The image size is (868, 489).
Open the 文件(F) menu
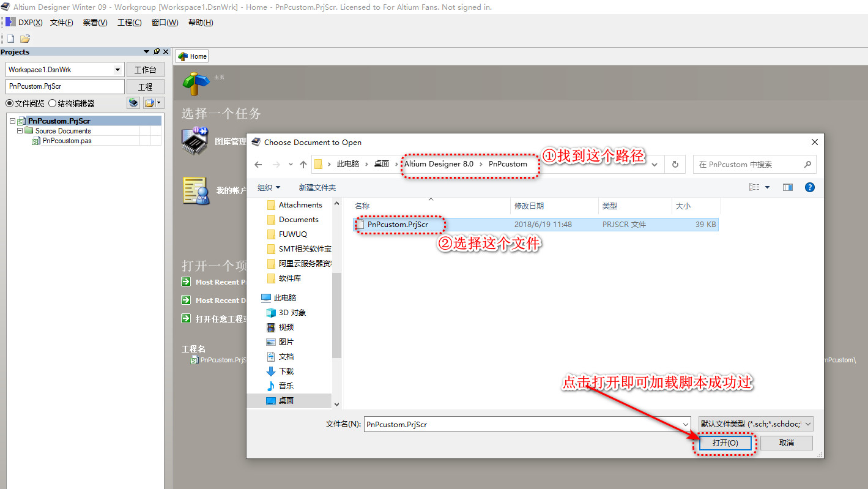[x=61, y=23]
